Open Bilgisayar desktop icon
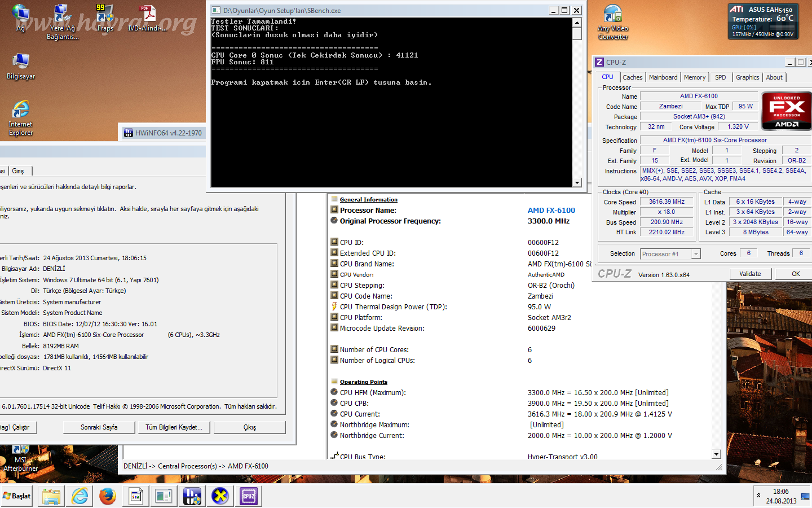 pos(21,67)
